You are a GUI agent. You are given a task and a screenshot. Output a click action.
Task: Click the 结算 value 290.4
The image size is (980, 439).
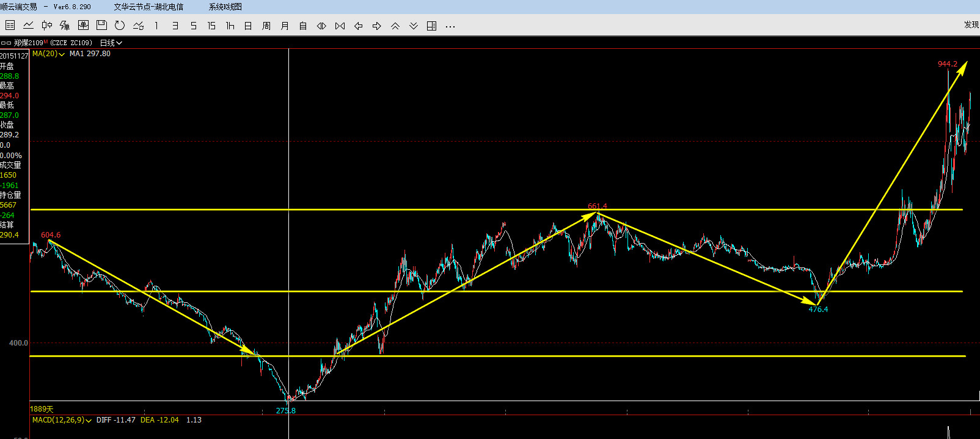point(9,235)
